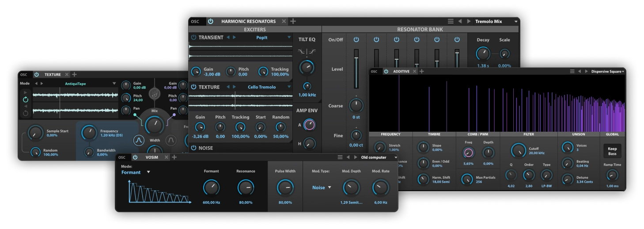Image resolution: width=644 pixels, height=229 pixels.
Task: Open the hamburger menu in Harmonic Resonators
Action: pos(451,21)
